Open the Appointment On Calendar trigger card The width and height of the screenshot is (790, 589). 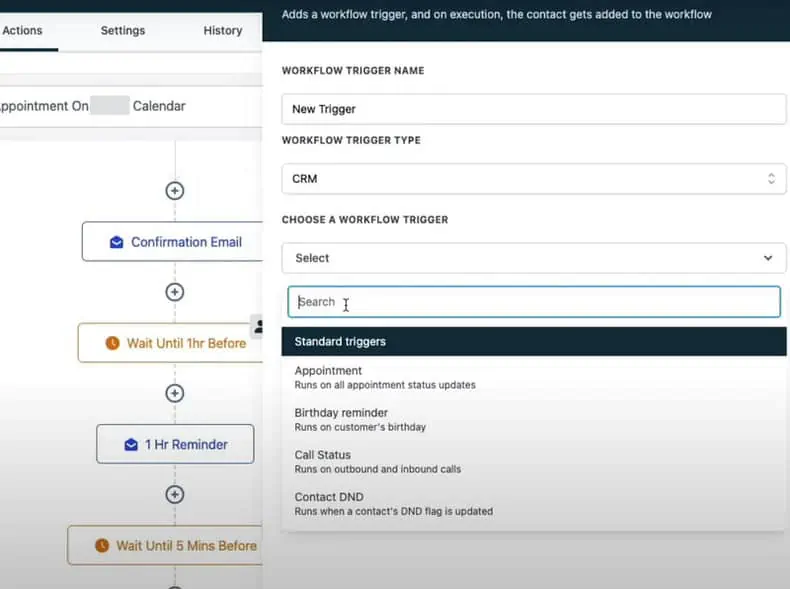pyautogui.click(x=131, y=106)
